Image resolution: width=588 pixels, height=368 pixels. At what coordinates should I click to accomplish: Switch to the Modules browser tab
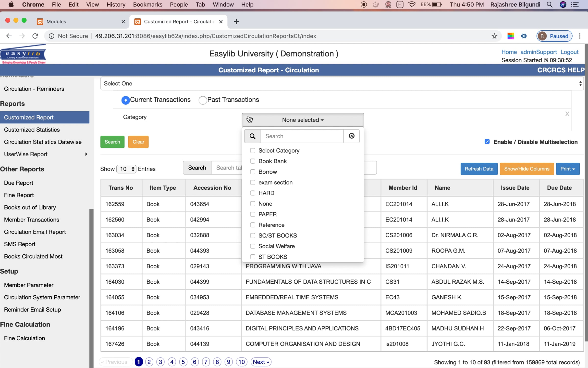pos(81,22)
